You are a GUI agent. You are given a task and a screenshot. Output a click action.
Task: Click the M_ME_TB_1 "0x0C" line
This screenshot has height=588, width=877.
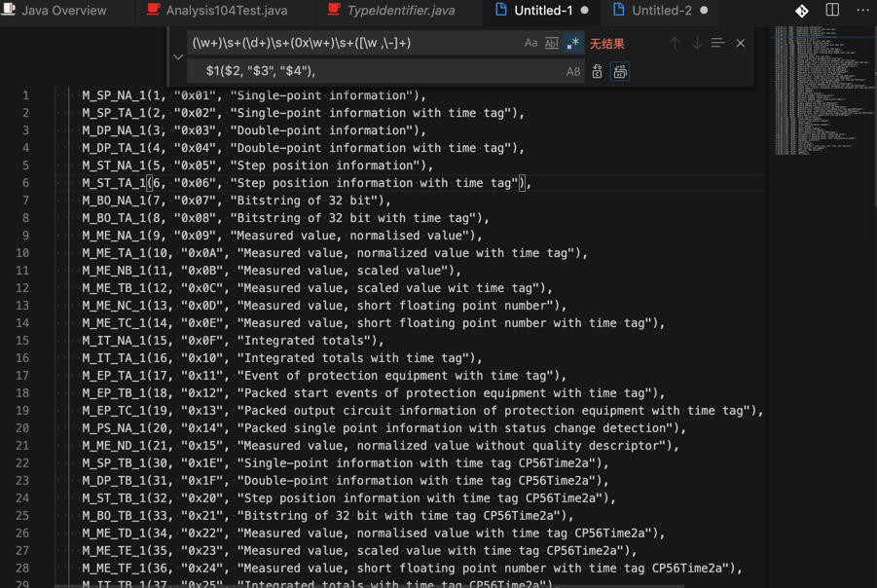(x=317, y=288)
